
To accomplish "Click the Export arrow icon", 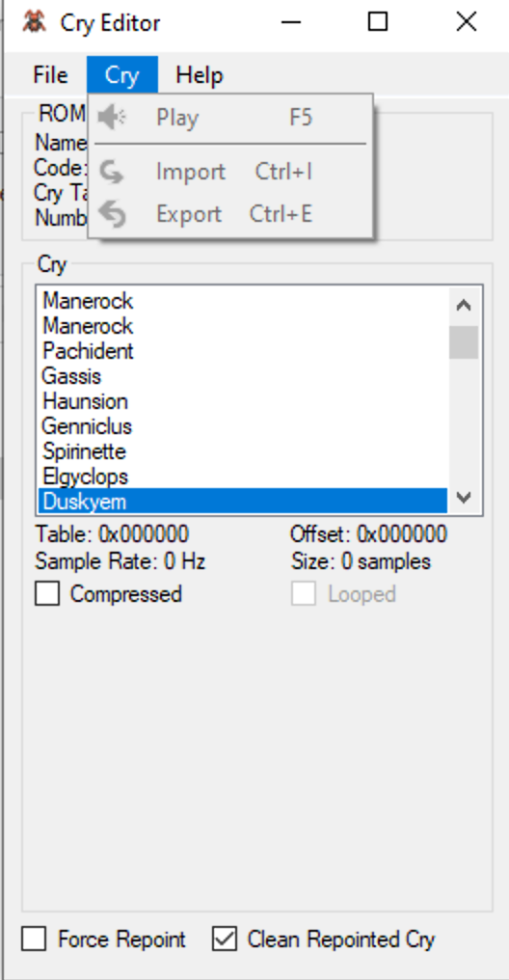I will [x=113, y=214].
